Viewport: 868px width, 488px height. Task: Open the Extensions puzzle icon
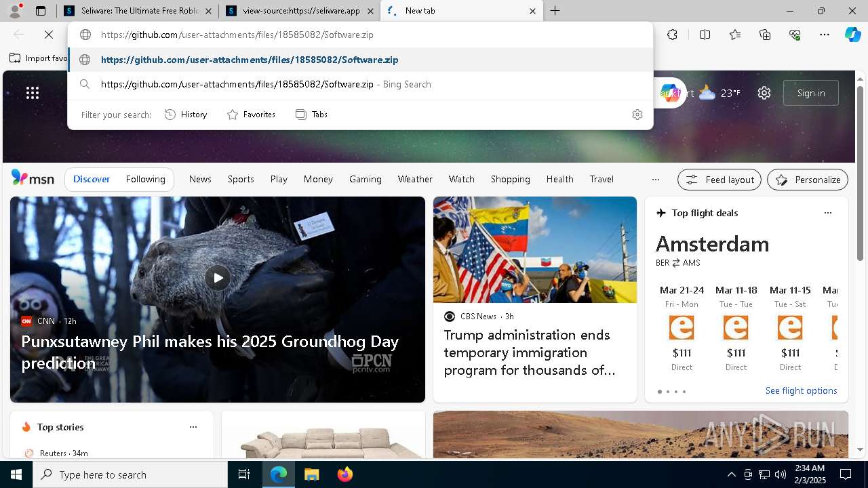tap(672, 35)
